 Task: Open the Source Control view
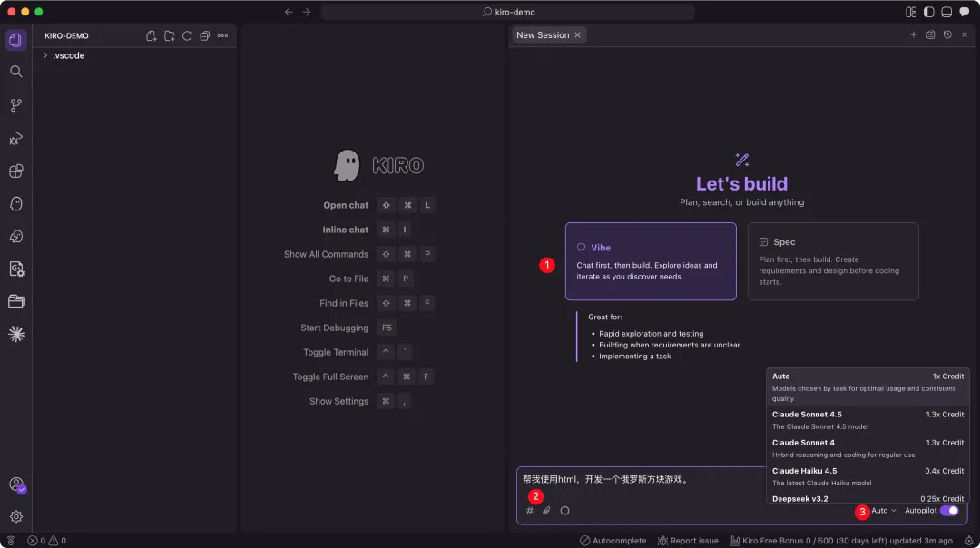[x=16, y=105]
